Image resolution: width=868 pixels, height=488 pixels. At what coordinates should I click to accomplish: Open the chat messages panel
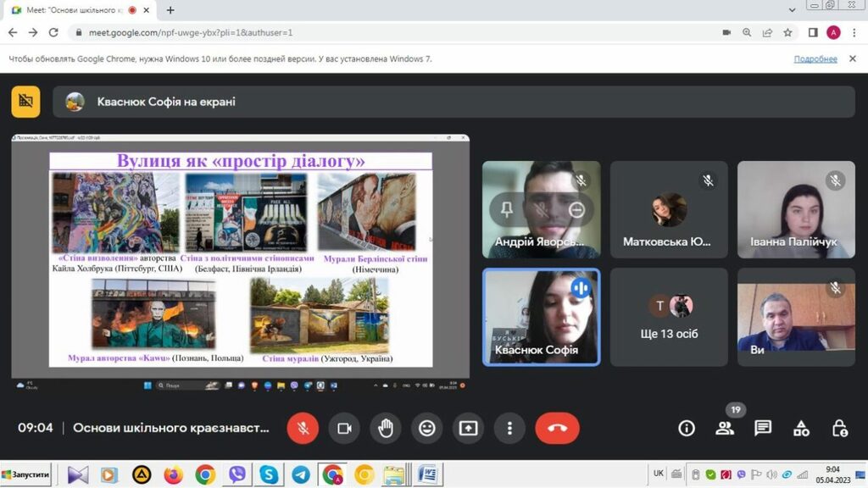(x=763, y=428)
